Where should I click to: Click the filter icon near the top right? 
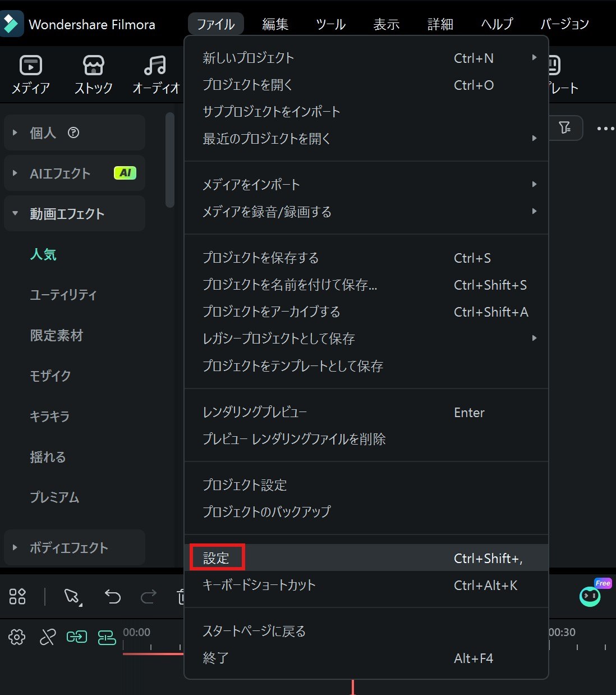[564, 128]
